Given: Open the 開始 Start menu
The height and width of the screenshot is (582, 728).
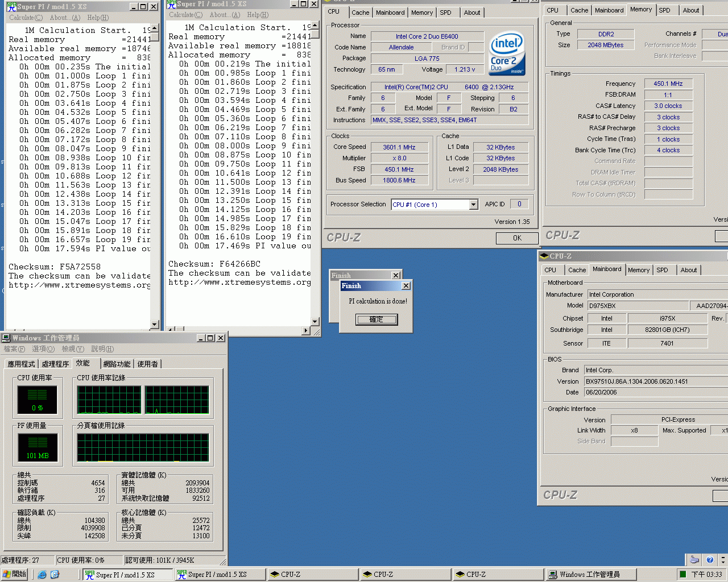Looking at the screenshot, I should point(15,575).
